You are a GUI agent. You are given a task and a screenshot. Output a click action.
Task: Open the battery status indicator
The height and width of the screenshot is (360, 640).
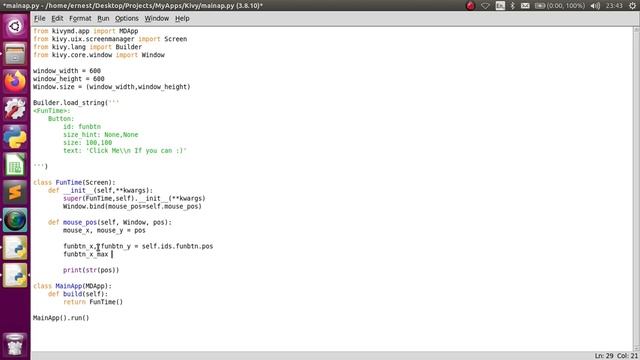(x=559, y=6)
